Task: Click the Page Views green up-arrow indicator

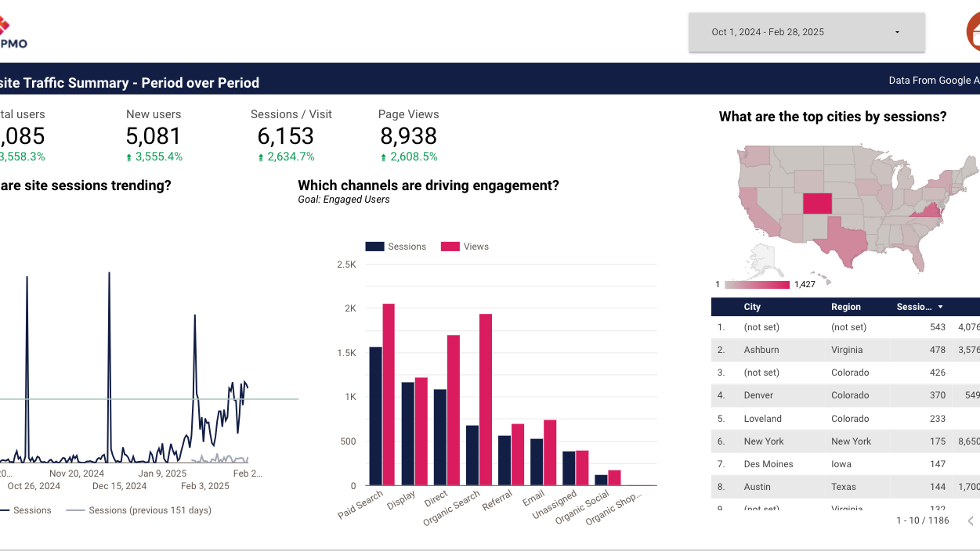Action: click(x=383, y=157)
